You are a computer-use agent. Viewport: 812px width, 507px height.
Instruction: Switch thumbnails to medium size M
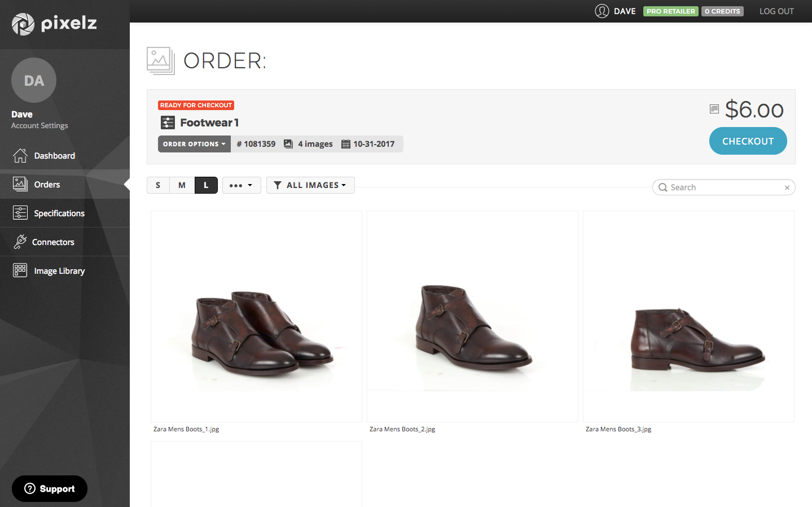coord(182,185)
